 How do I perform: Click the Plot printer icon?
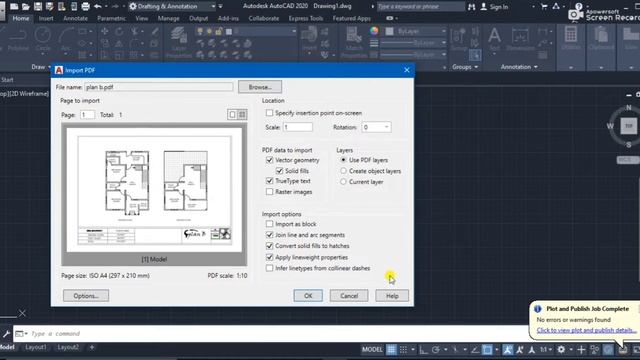click(85, 6)
